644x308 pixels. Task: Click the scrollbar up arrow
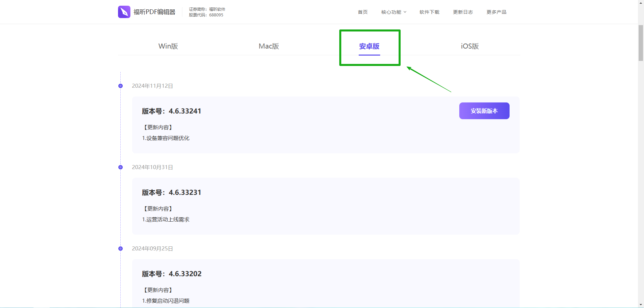point(641,3)
